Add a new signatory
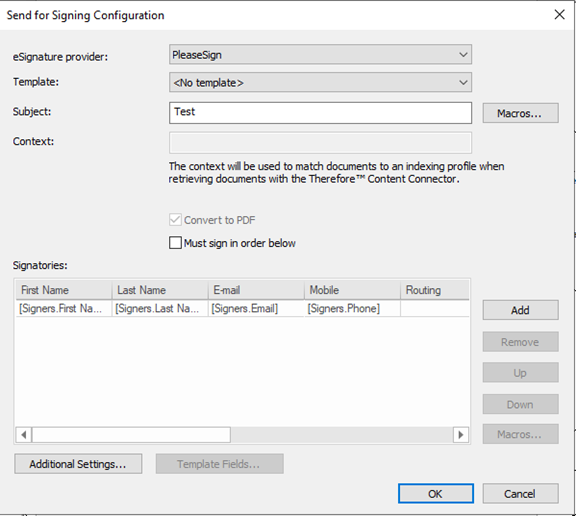The width and height of the screenshot is (576, 516). tap(520, 310)
